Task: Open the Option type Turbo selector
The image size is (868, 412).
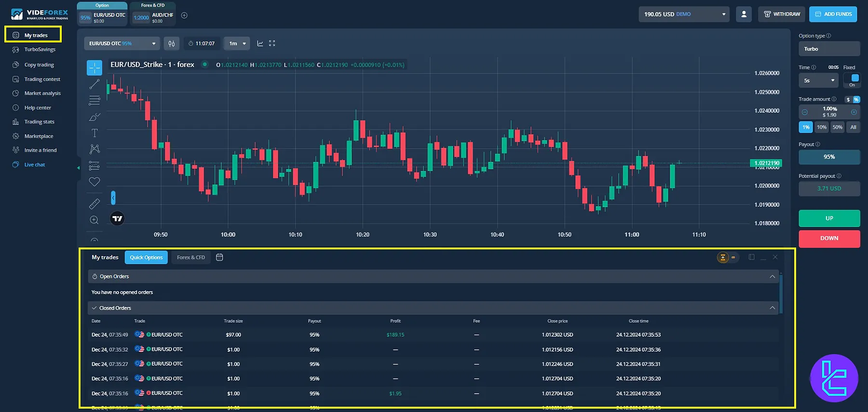Action: pyautogui.click(x=829, y=49)
